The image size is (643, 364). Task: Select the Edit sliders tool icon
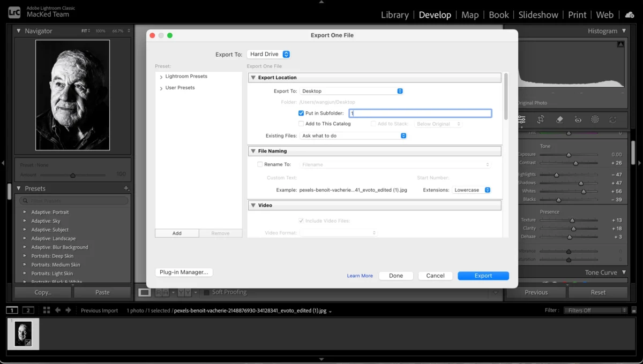point(521,119)
